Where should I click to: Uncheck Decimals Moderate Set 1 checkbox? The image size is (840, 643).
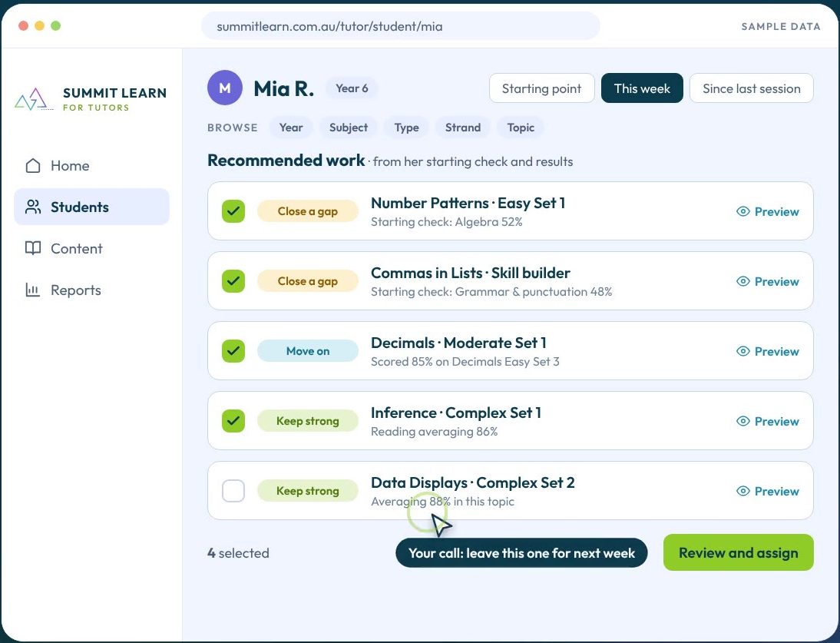coord(233,351)
